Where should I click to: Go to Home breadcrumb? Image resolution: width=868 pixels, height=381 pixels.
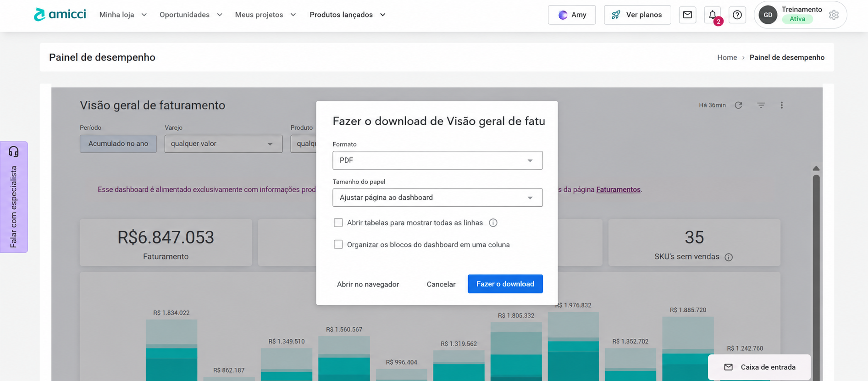click(727, 57)
